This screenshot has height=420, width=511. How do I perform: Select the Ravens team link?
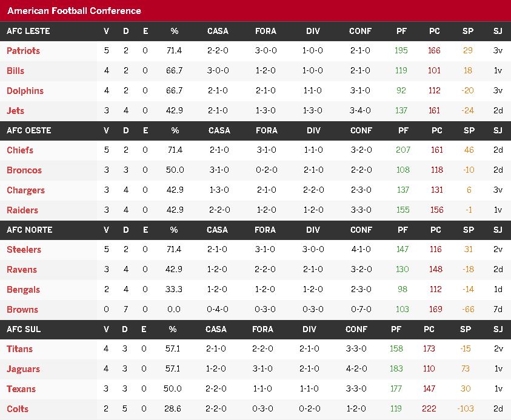[21, 270]
